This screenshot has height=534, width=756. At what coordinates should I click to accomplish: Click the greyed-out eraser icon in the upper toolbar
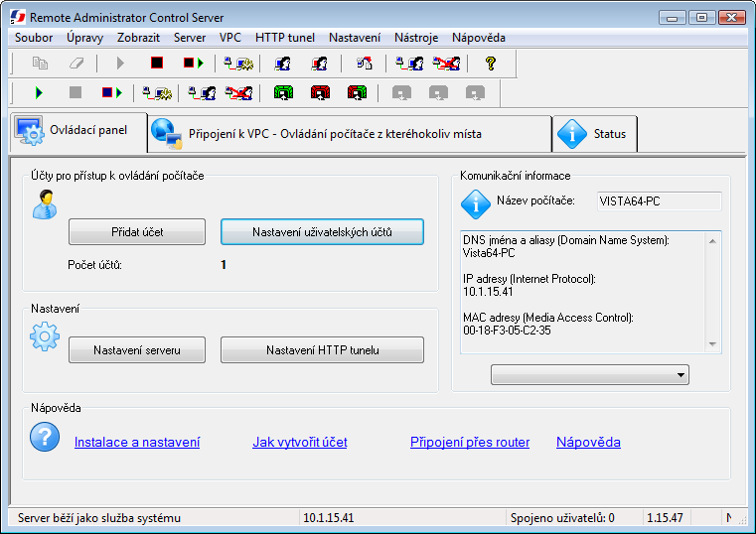[76, 64]
